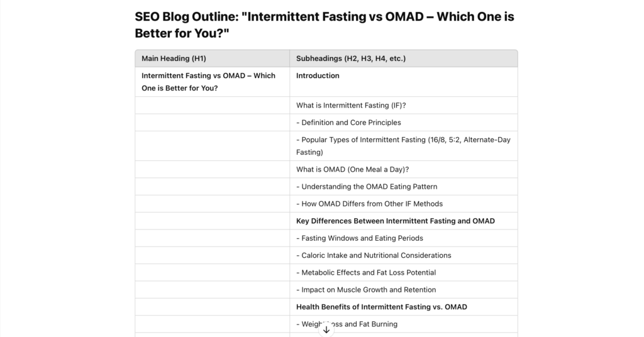Click 'Definition and Core Principles' row
The image size is (644, 337).
pyautogui.click(x=403, y=123)
